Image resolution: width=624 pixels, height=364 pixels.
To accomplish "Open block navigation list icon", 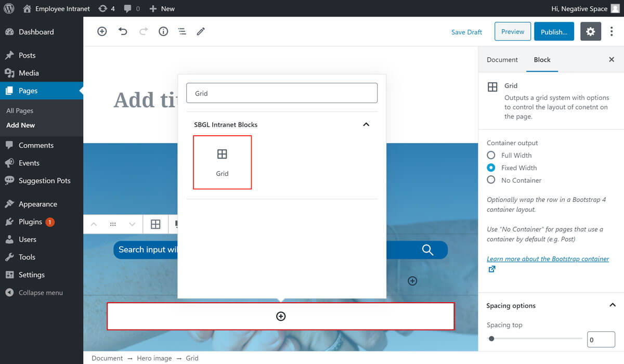I will (x=182, y=32).
